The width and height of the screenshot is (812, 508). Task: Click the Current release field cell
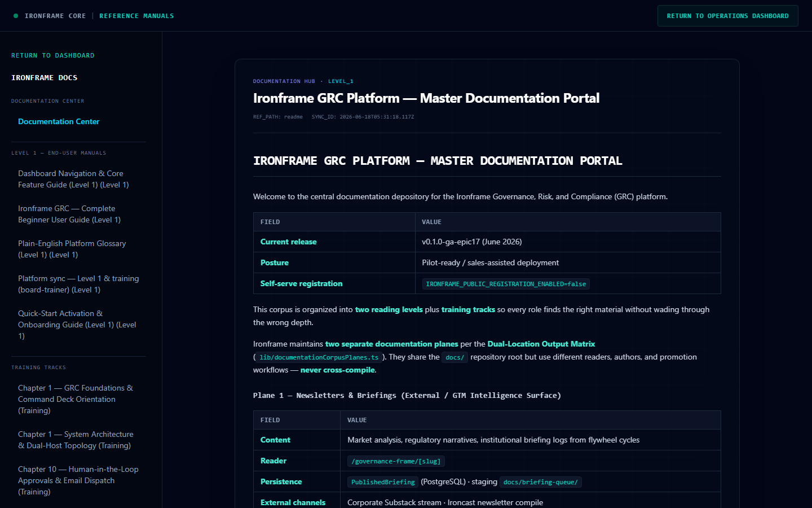(x=334, y=242)
